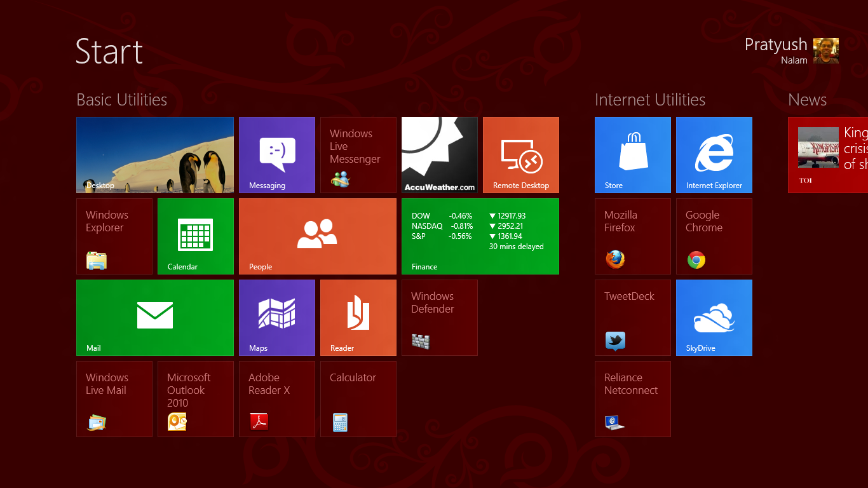Open the Calculator tile
This screenshot has width=868, height=488.
[x=358, y=399]
